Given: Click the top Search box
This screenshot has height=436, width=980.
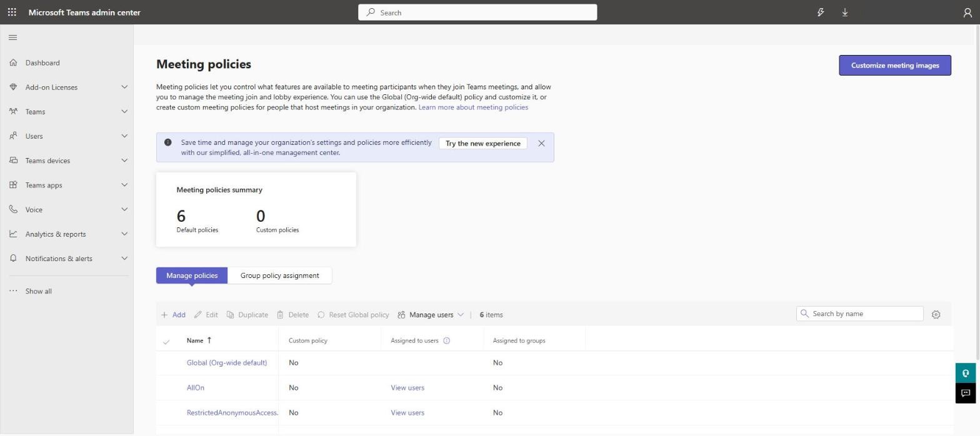Looking at the screenshot, I should (x=477, y=12).
